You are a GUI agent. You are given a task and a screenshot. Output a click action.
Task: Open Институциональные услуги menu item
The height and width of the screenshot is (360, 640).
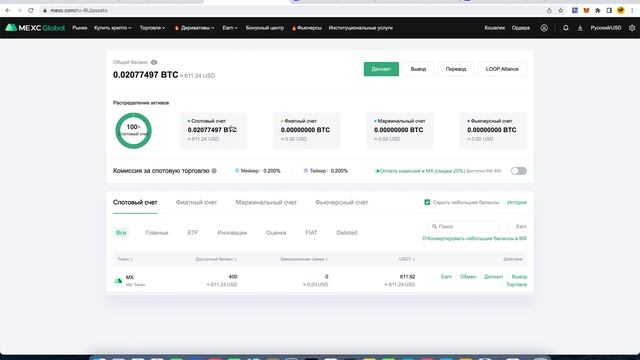point(360,28)
